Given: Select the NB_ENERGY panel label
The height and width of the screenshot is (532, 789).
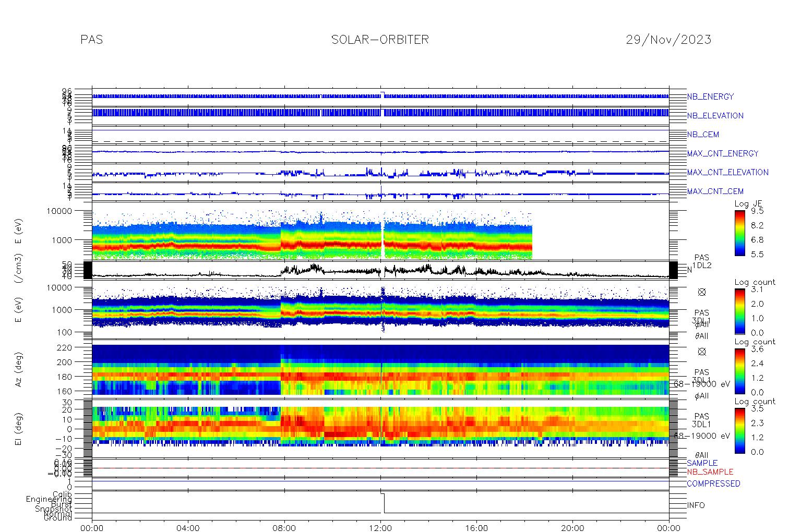Looking at the screenshot, I should coord(710,96).
